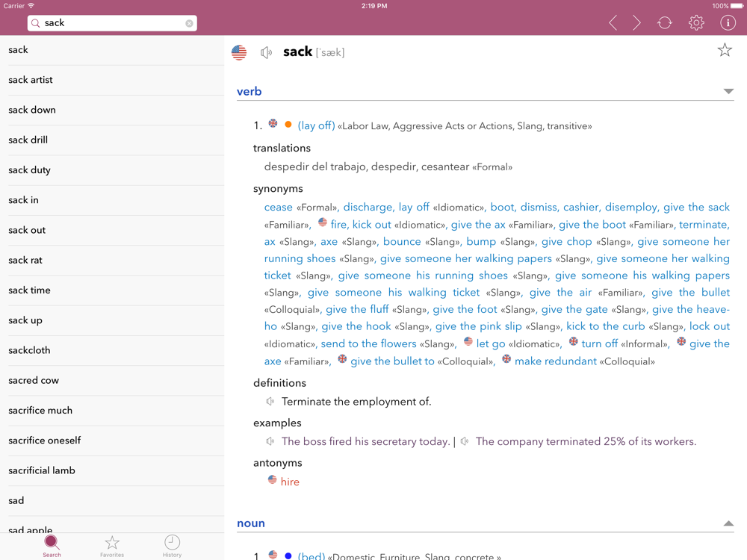Select 'sack out' in the word list
The width and height of the screenshot is (747, 560).
tap(112, 230)
